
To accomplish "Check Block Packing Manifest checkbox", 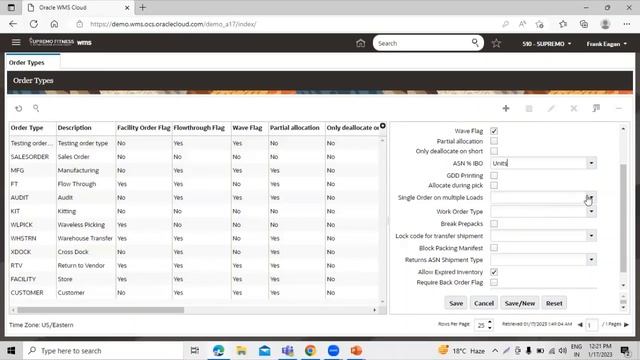I will click(x=494, y=248).
